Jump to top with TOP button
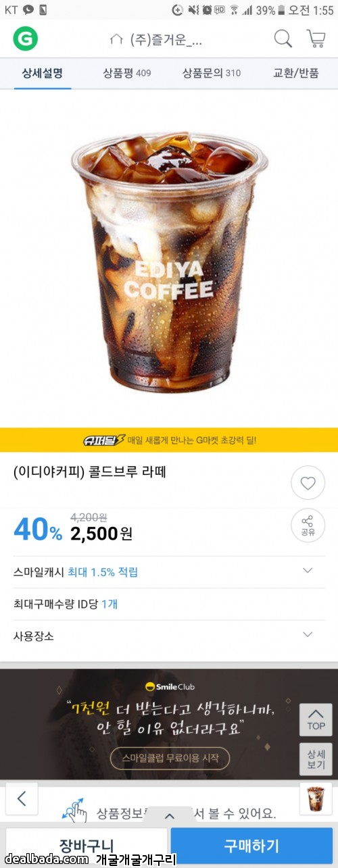This screenshot has width=338, height=868. click(316, 719)
